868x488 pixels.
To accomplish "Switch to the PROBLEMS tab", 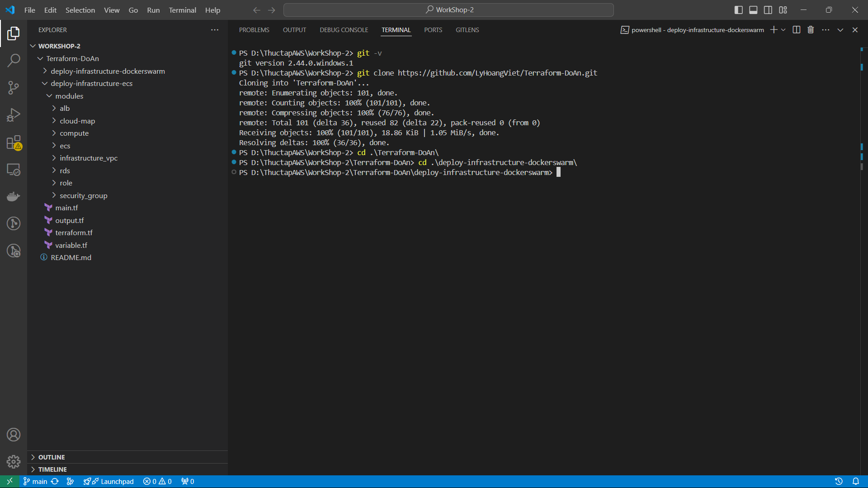I will [x=254, y=30].
